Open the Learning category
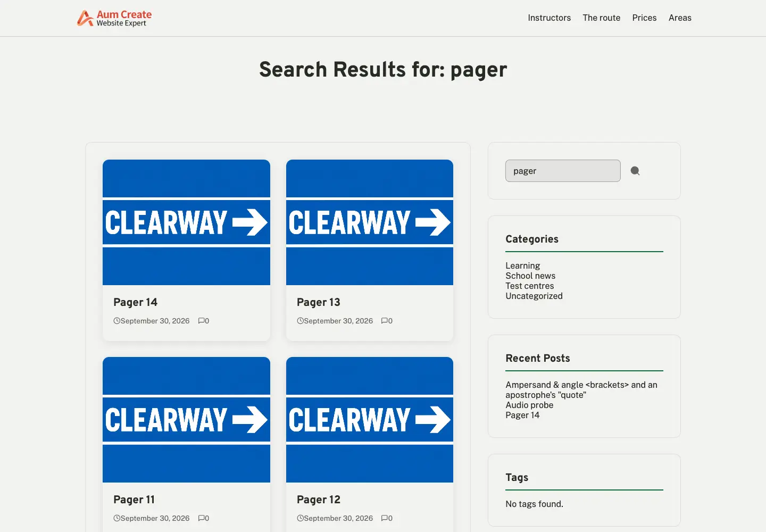 522,265
